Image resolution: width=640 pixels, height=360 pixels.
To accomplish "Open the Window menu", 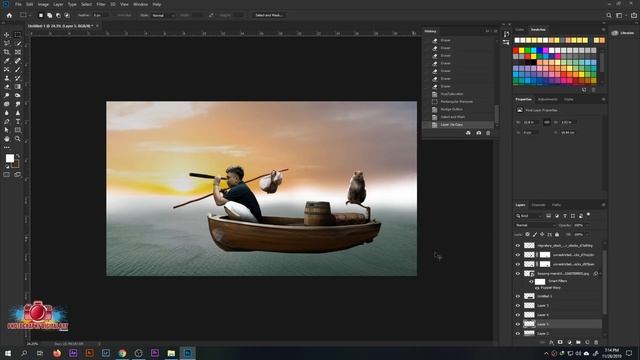I will tap(140, 4).
